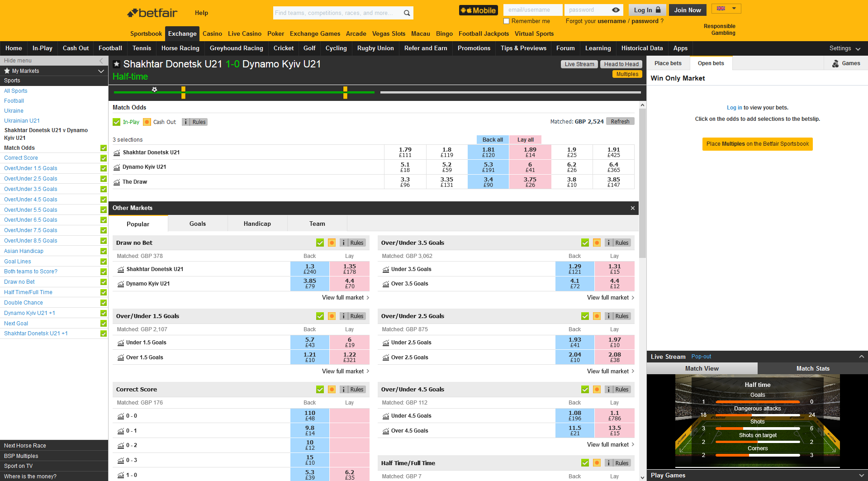Expand View full market under Over/Under 4.5 Goals

pyautogui.click(x=611, y=445)
